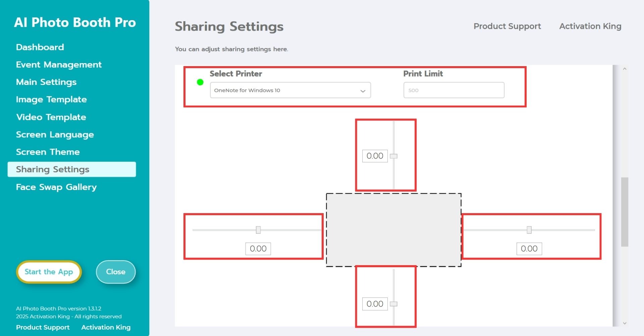644x336 pixels.
Task: Click the dashed print preview area
Action: [393, 230]
